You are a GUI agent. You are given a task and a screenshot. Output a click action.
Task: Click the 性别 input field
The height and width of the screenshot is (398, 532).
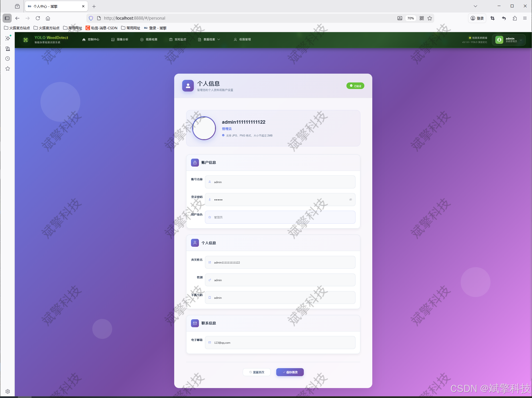pos(280,280)
